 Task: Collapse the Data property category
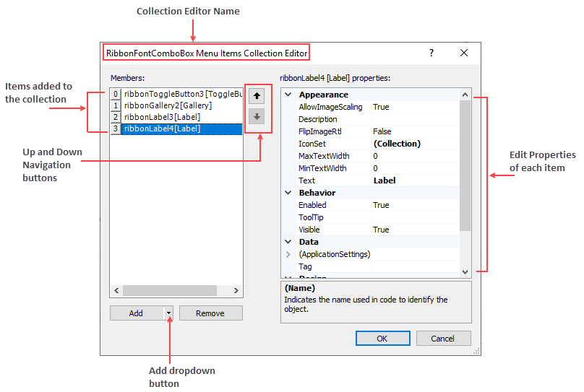click(x=288, y=242)
